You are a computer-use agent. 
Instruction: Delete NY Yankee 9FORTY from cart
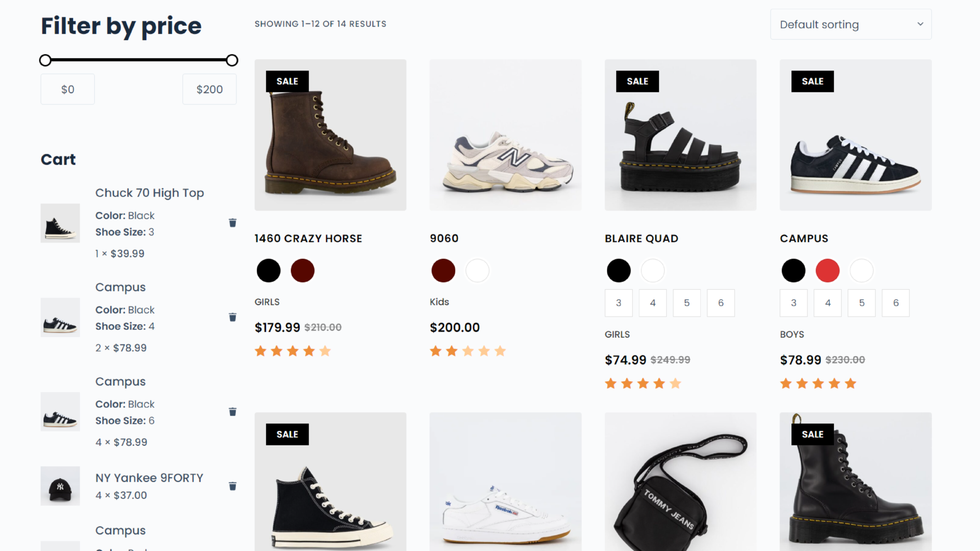tap(233, 486)
